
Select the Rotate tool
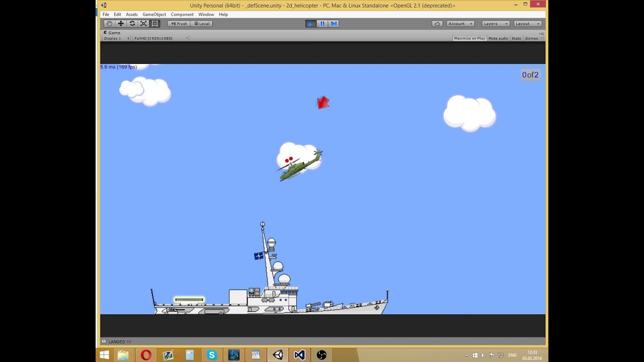(x=132, y=23)
